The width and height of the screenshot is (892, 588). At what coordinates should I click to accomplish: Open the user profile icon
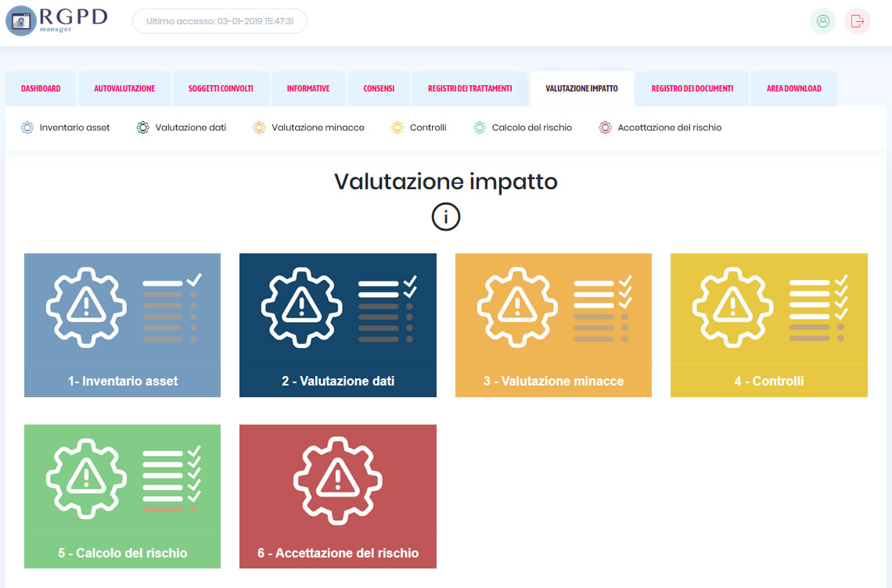pyautogui.click(x=822, y=21)
